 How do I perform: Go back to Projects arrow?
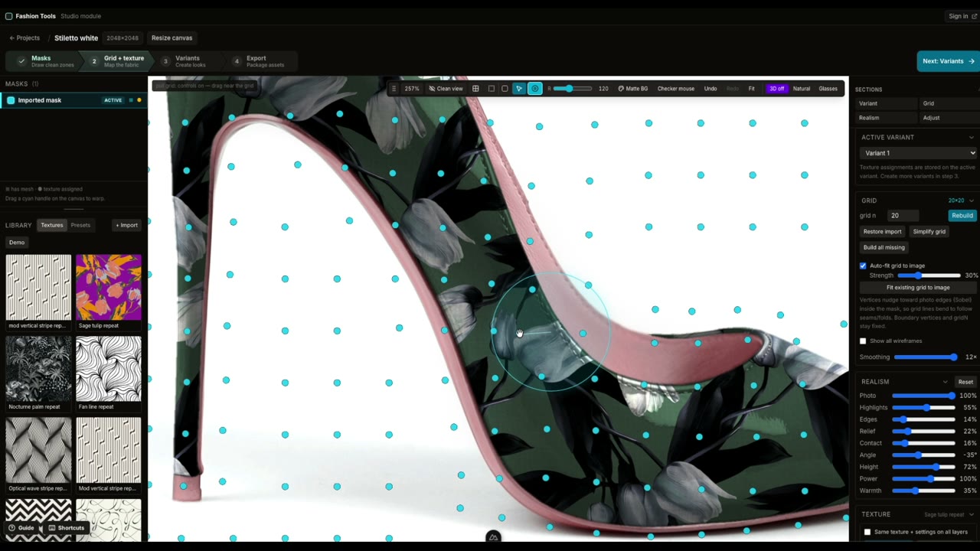[x=12, y=38]
